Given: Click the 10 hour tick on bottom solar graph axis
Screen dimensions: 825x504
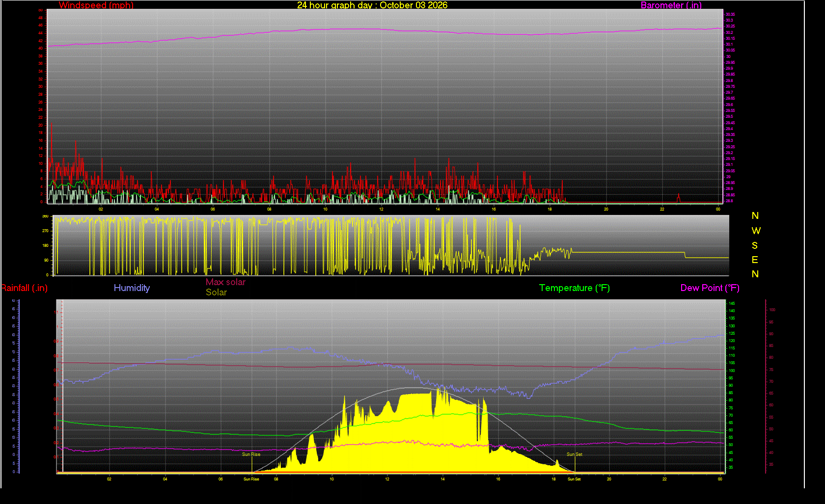Looking at the screenshot, I should point(331,479).
